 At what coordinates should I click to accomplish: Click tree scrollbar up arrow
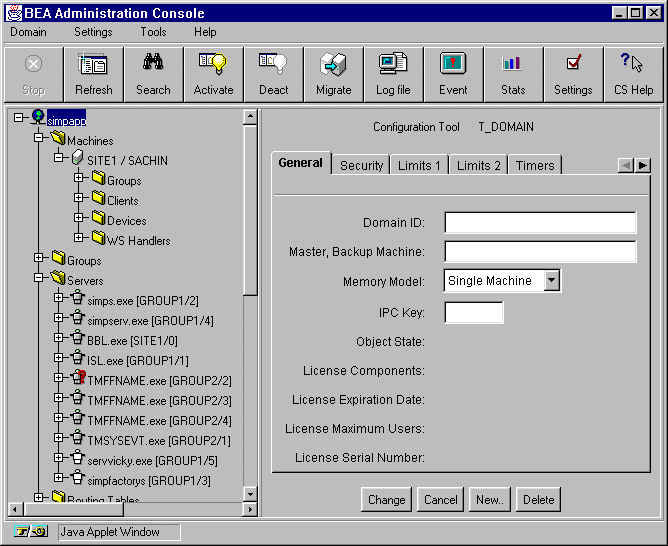pos(250,116)
